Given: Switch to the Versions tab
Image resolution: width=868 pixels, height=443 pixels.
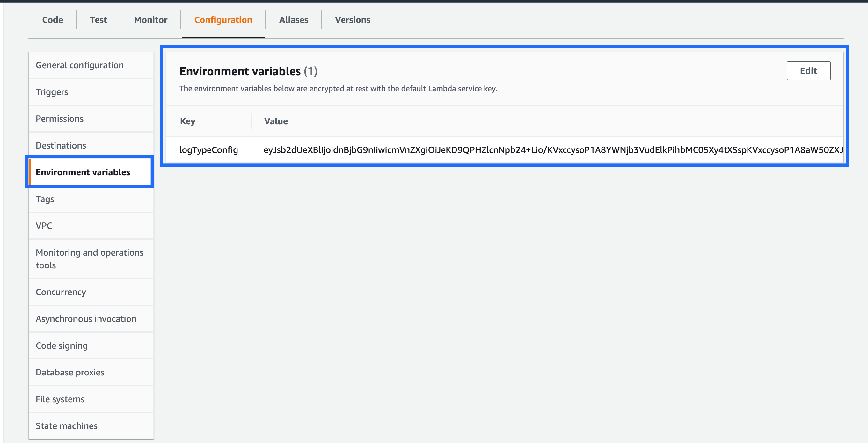Looking at the screenshot, I should pyautogui.click(x=353, y=20).
